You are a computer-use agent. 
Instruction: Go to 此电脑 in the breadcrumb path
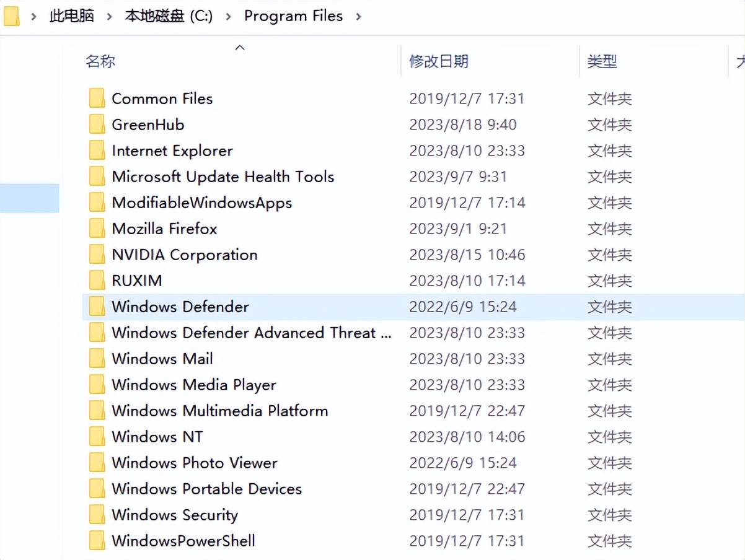(72, 16)
